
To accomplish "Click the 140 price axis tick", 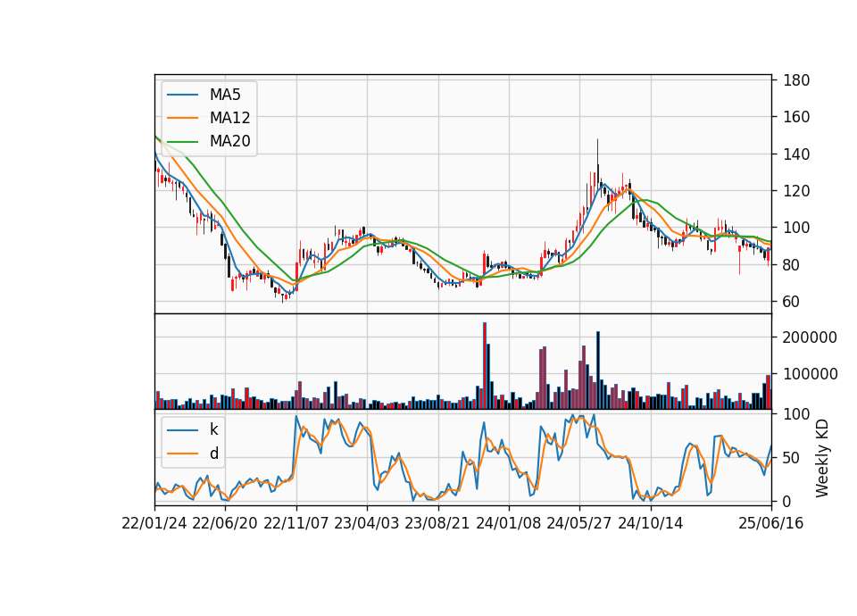I will click(x=796, y=154).
